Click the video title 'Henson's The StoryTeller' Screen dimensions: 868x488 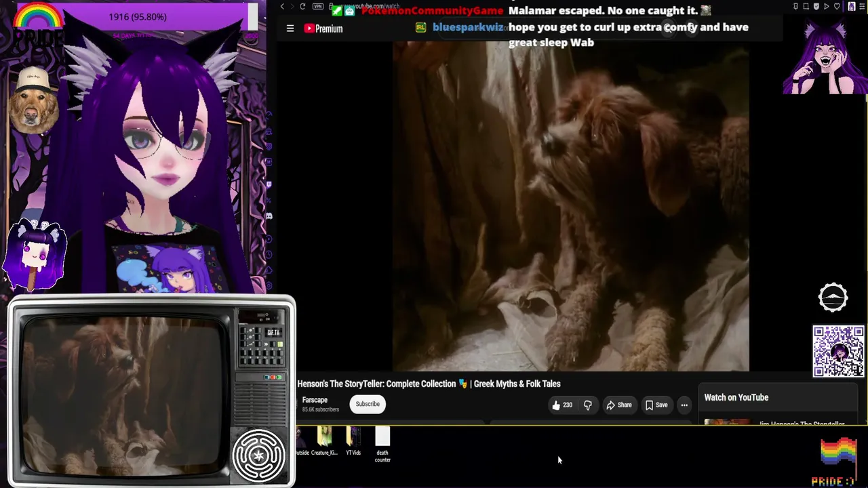(x=429, y=384)
